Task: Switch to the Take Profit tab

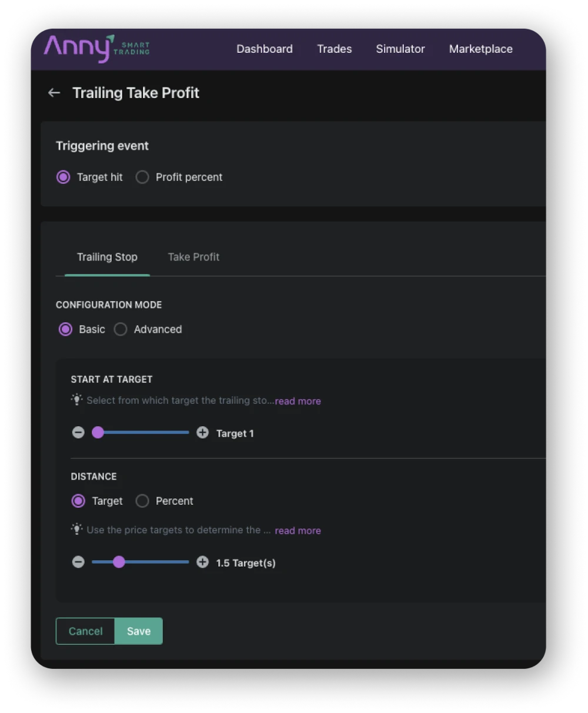Action: coord(193,257)
